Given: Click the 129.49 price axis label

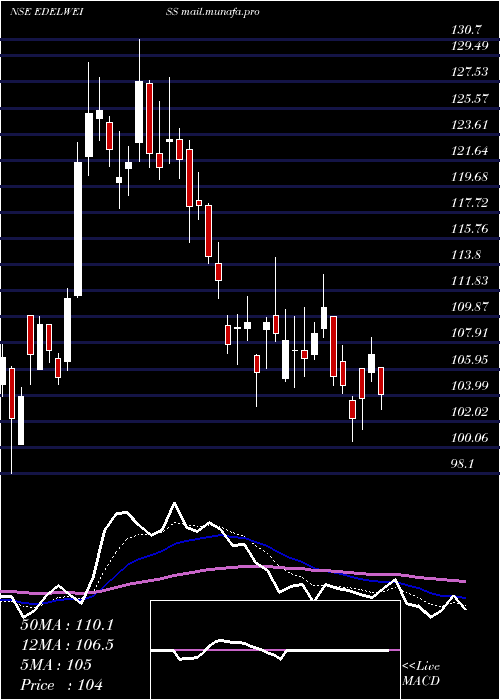Looking at the screenshot, I should pos(470,46).
